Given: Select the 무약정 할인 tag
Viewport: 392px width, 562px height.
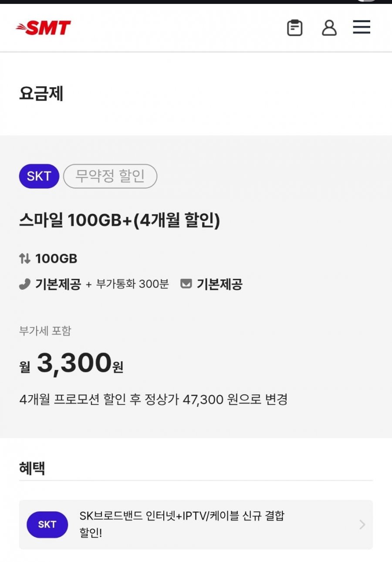Looking at the screenshot, I should tap(110, 176).
